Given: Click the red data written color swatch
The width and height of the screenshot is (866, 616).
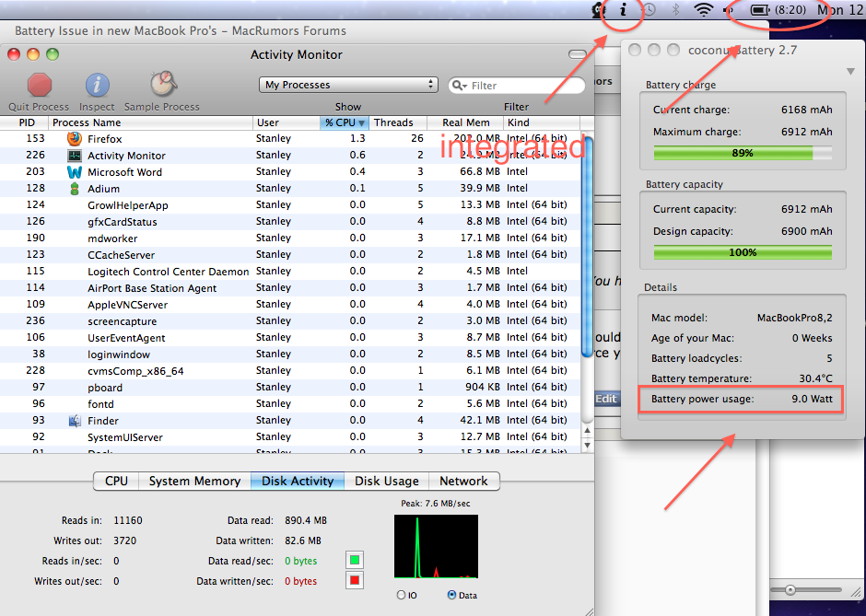Looking at the screenshot, I should pos(355,580).
